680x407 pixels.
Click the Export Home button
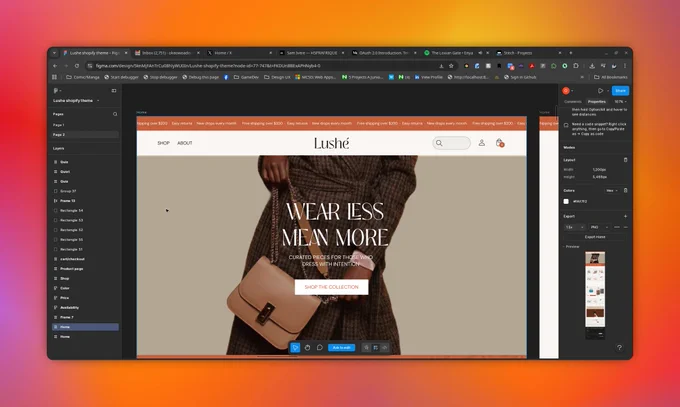[x=595, y=237]
